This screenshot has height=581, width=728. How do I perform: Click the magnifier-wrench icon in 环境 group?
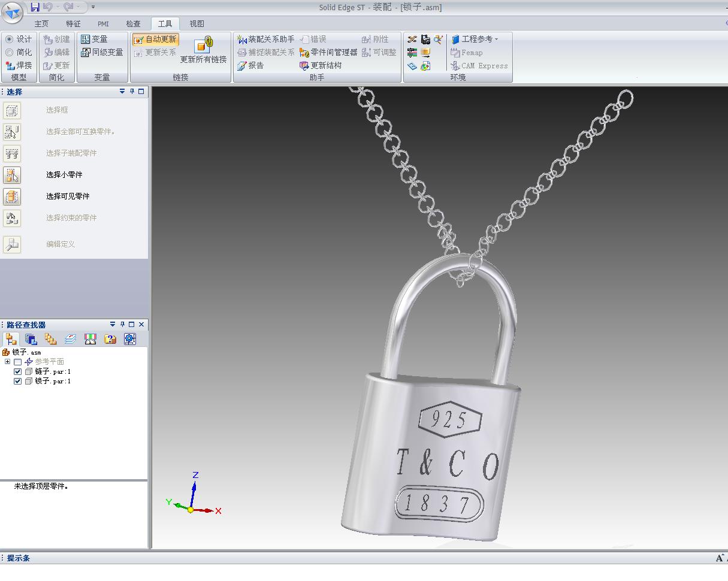439,39
